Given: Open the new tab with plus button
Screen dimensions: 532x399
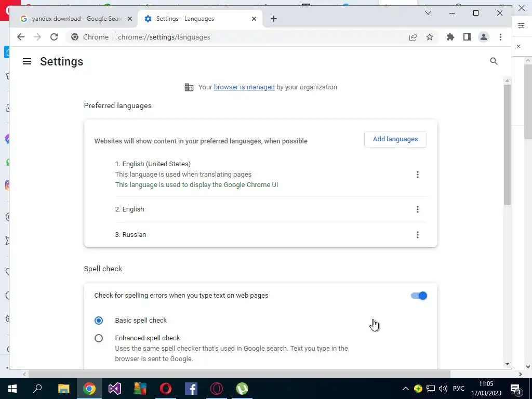Looking at the screenshot, I should click(x=274, y=19).
